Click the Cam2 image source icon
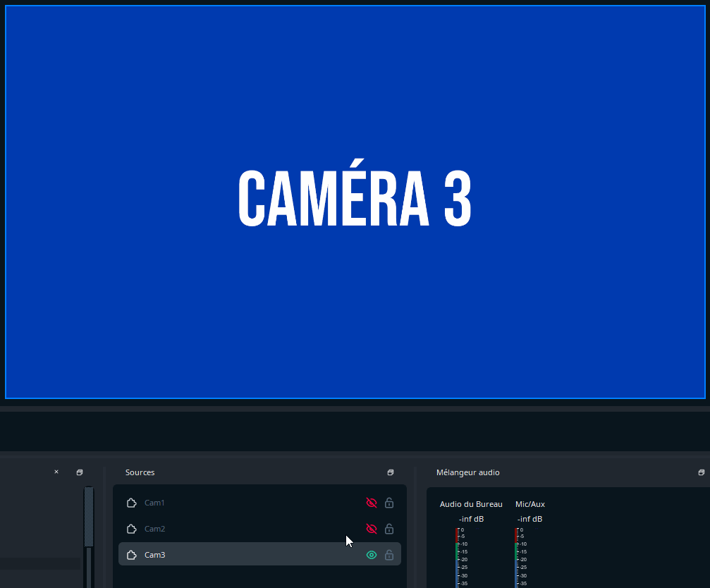Image resolution: width=710 pixels, height=588 pixels. 131,529
